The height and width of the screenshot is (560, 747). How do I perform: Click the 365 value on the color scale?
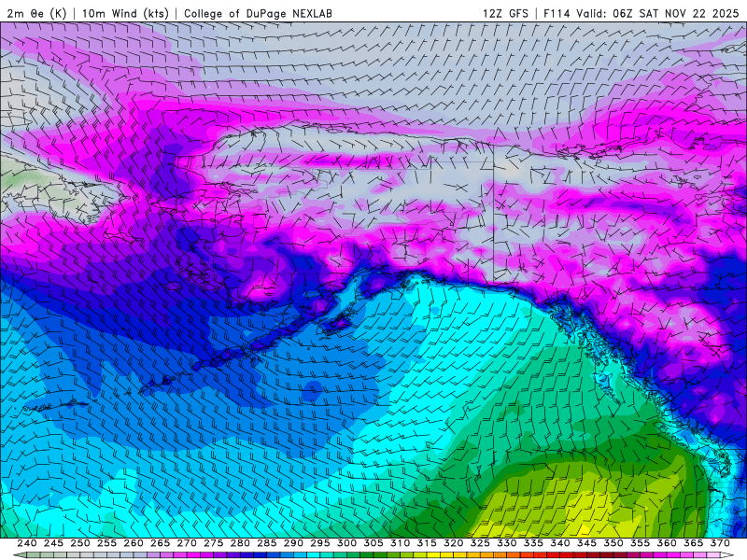tap(694, 543)
